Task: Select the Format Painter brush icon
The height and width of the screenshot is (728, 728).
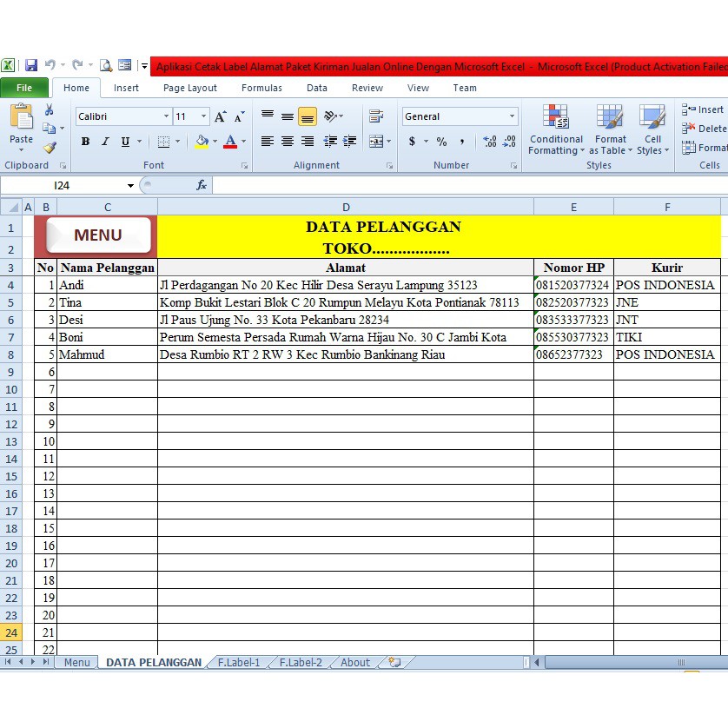Action: pyautogui.click(x=50, y=148)
